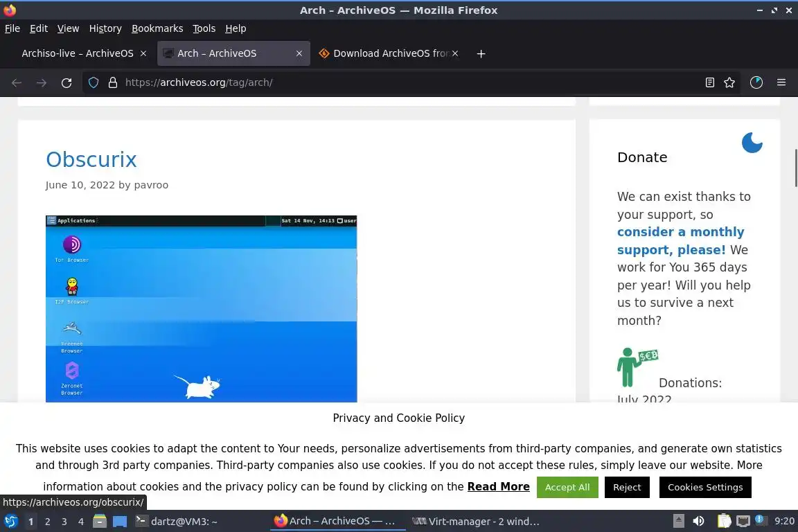798x532 pixels.
Task: Open the Obscurix article title link
Action: click(x=91, y=159)
